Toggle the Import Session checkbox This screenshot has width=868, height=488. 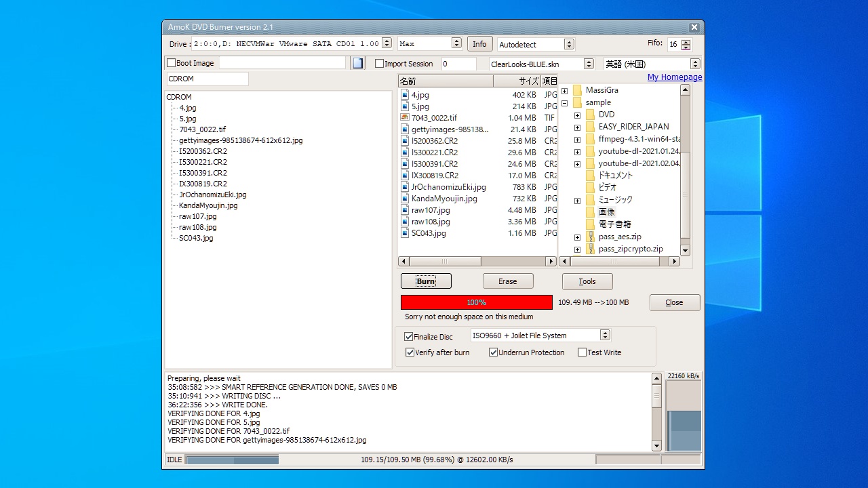379,64
